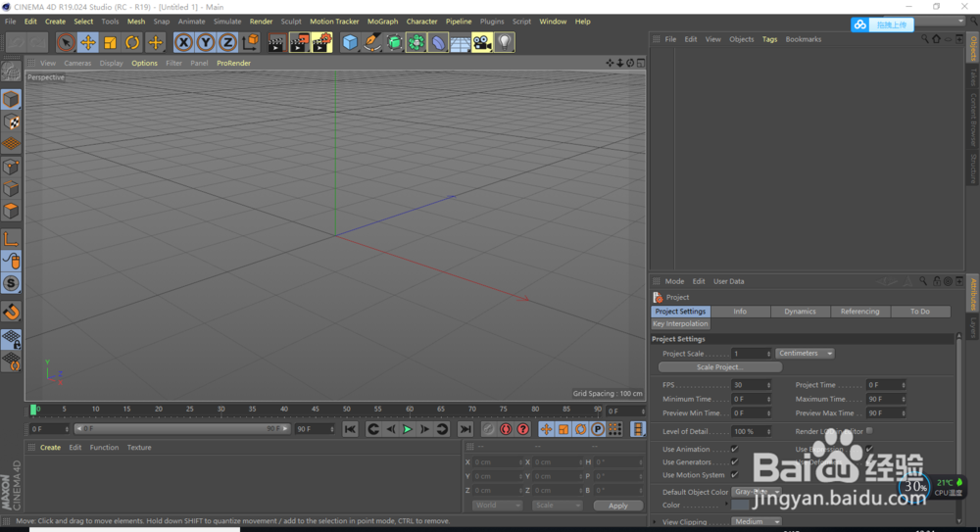Enable Axis mode in left palette
This screenshot has width=980, height=532.
tap(11, 239)
